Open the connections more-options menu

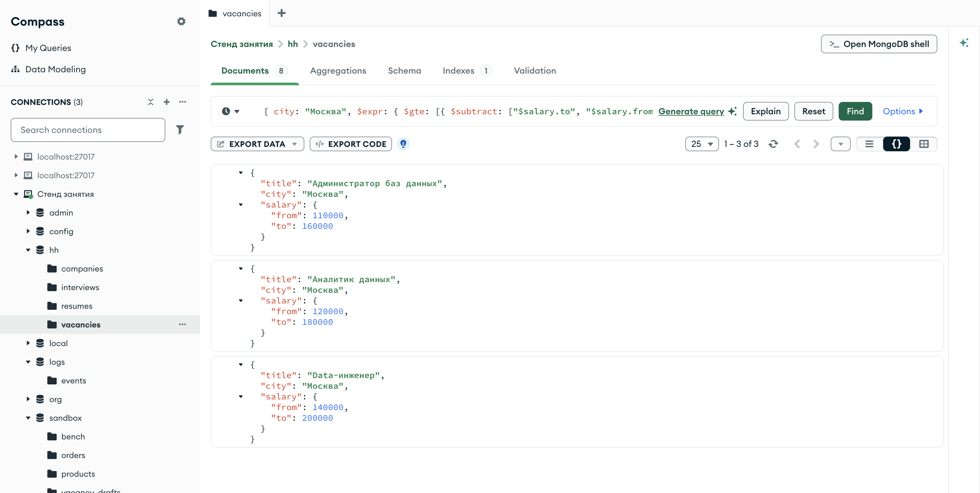(x=183, y=102)
